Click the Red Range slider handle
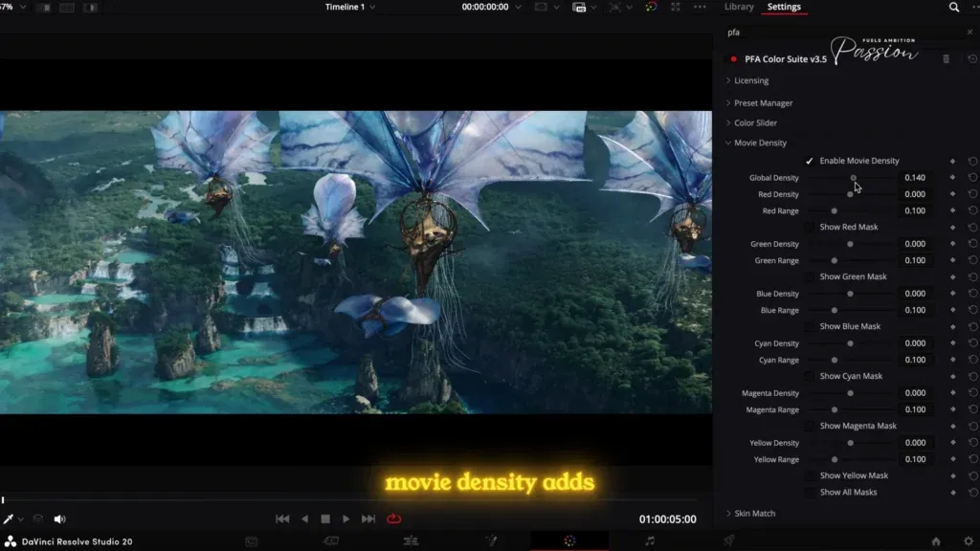This screenshot has width=980, height=551. (x=835, y=211)
